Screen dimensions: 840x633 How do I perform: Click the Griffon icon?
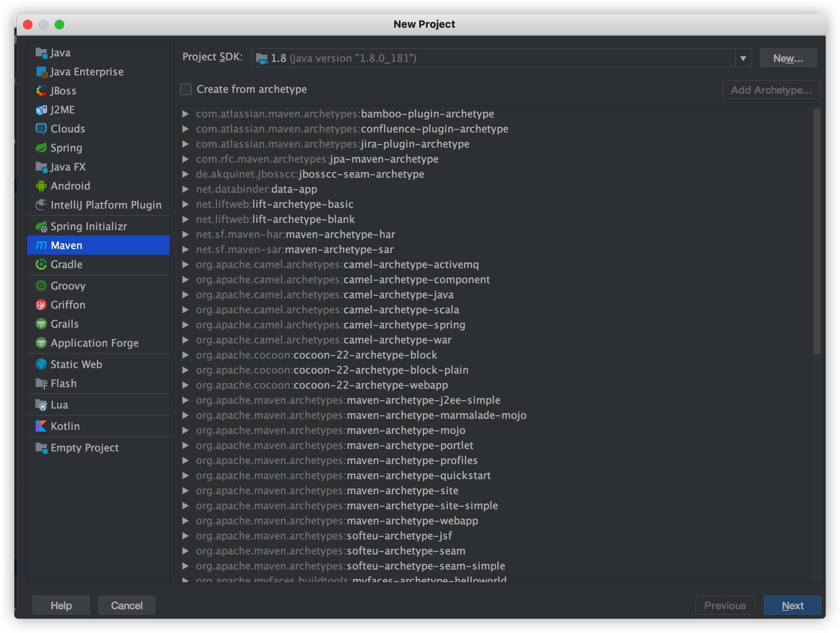point(41,305)
